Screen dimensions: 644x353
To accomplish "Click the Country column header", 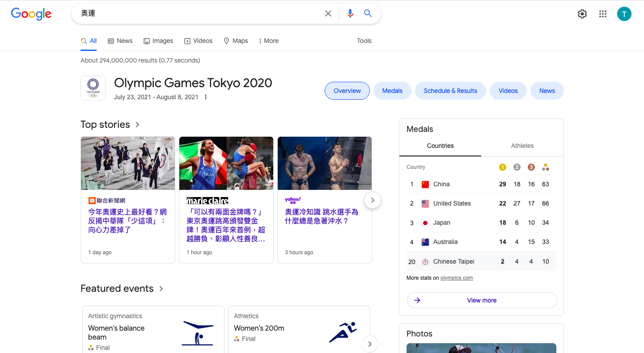I will coord(416,167).
